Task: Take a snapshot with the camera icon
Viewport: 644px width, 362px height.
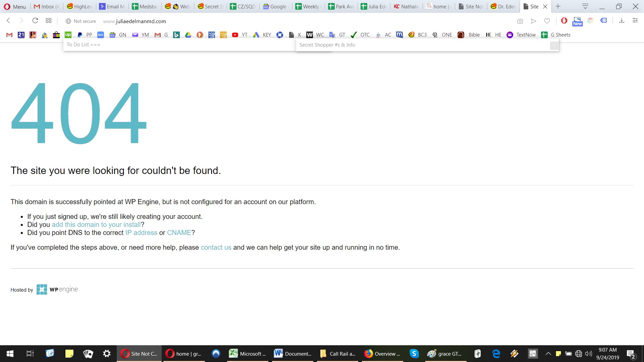Action: pos(520,21)
